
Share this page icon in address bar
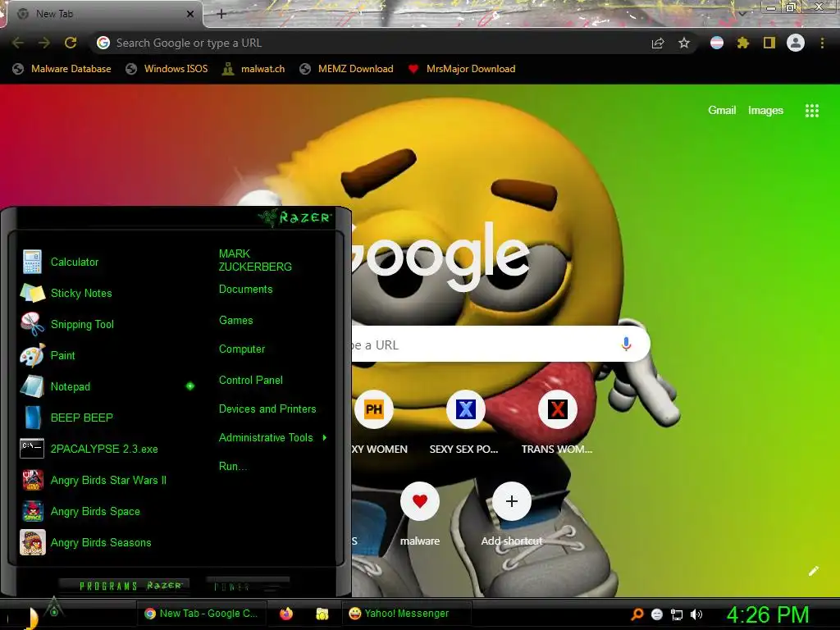658,43
